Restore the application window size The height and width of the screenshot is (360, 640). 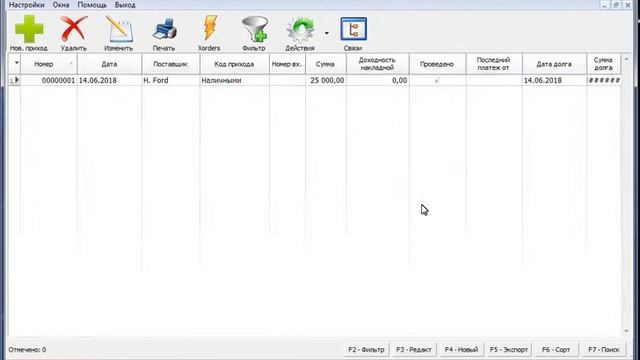616,5
